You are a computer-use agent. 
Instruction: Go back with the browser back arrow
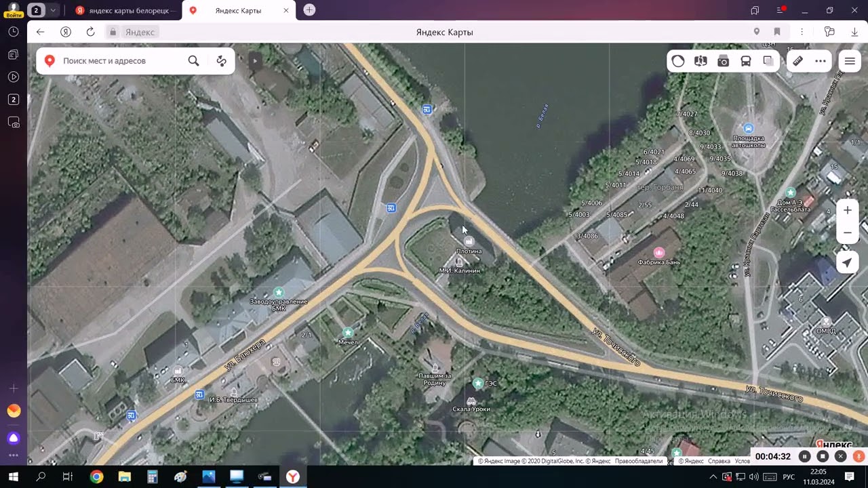(x=40, y=32)
